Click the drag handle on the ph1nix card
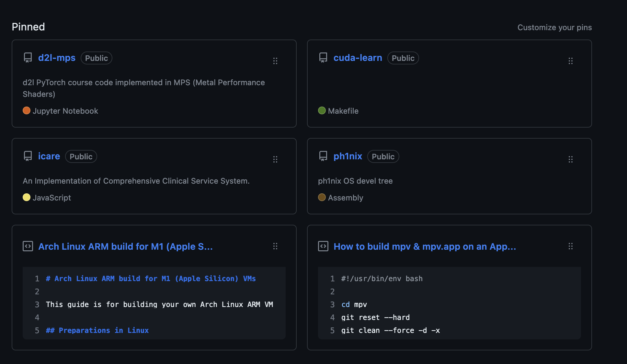The image size is (627, 364). [x=571, y=159]
